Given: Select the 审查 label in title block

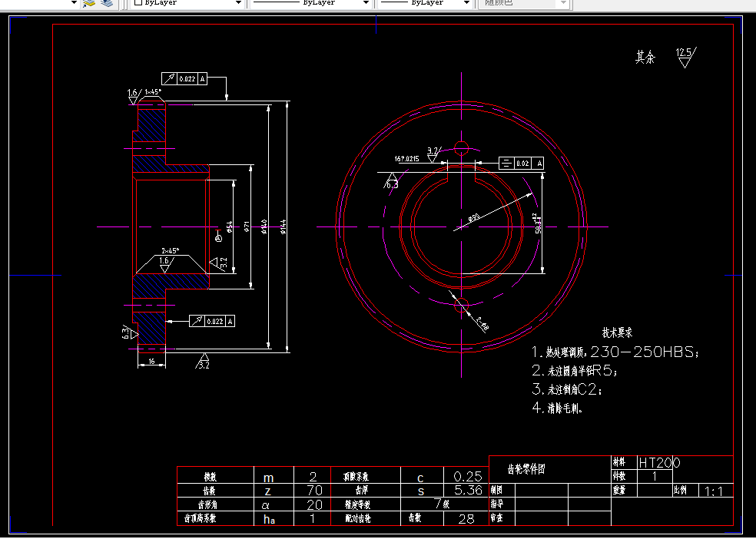Looking at the screenshot, I should 496,518.
